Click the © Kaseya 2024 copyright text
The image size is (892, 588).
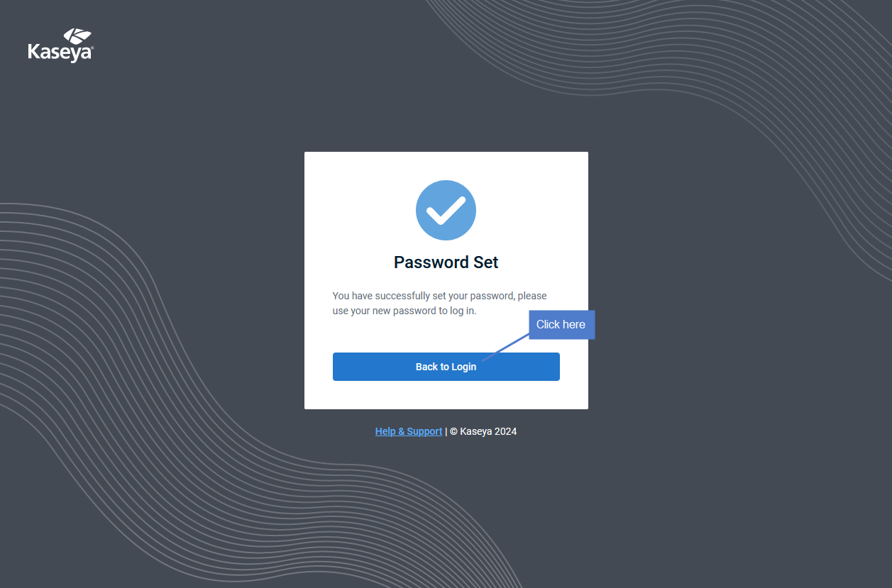pyautogui.click(x=483, y=431)
